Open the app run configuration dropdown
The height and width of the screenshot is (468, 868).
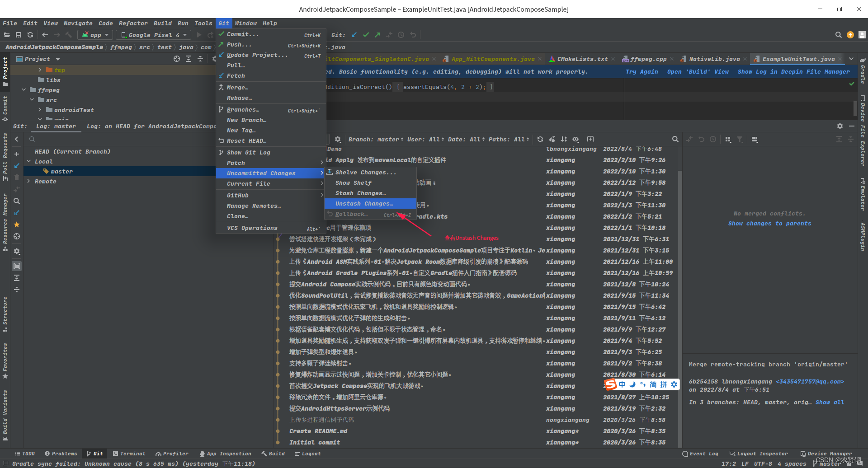tap(95, 35)
